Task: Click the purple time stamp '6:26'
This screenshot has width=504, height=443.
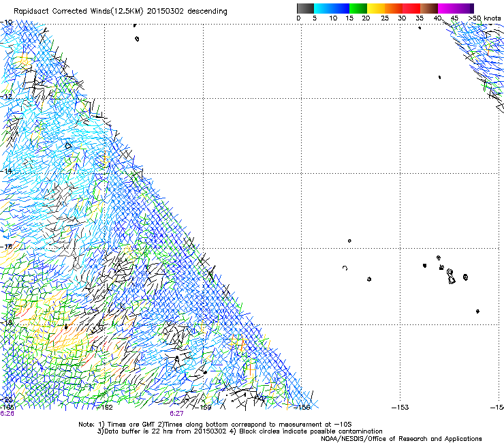Action: pos(7,414)
